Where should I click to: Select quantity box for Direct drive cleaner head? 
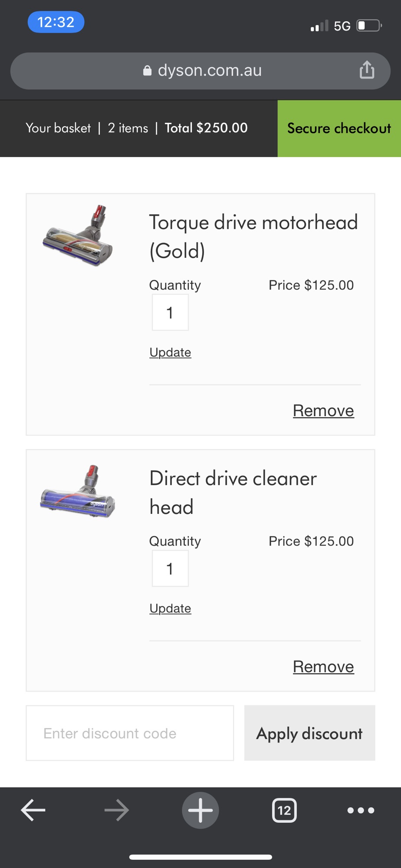(170, 569)
